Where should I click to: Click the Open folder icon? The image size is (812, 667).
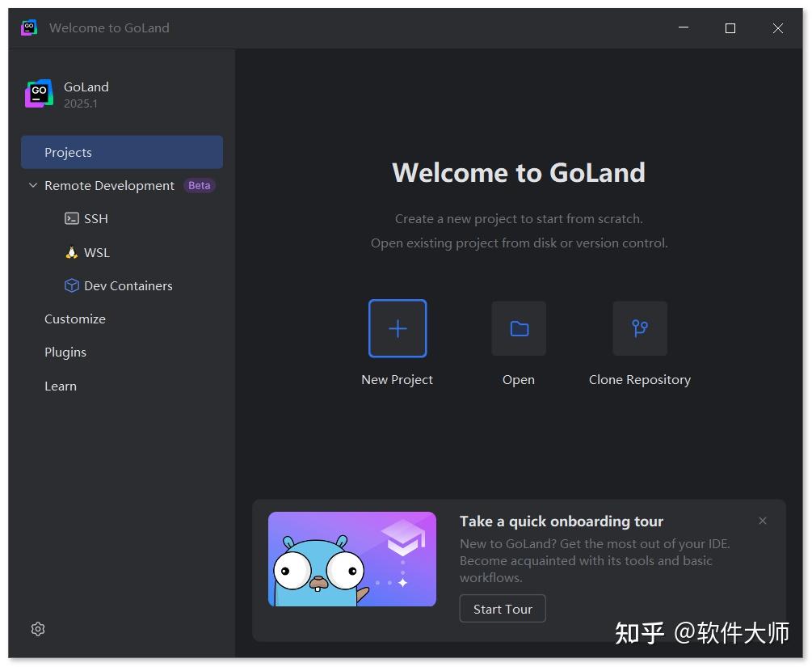(x=518, y=327)
